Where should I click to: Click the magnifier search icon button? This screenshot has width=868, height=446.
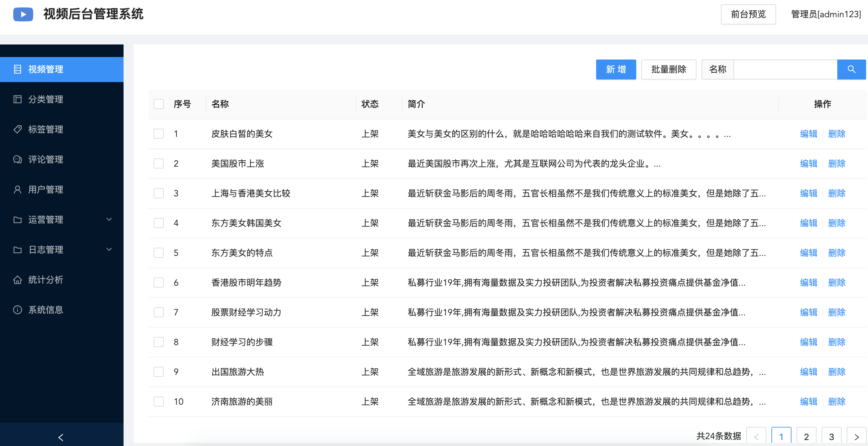click(851, 69)
